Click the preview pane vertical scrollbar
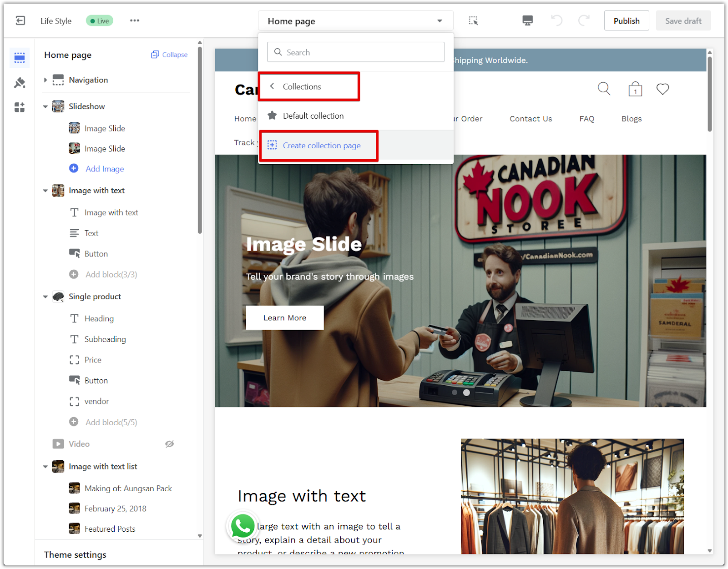This screenshot has width=728, height=569. point(709,94)
